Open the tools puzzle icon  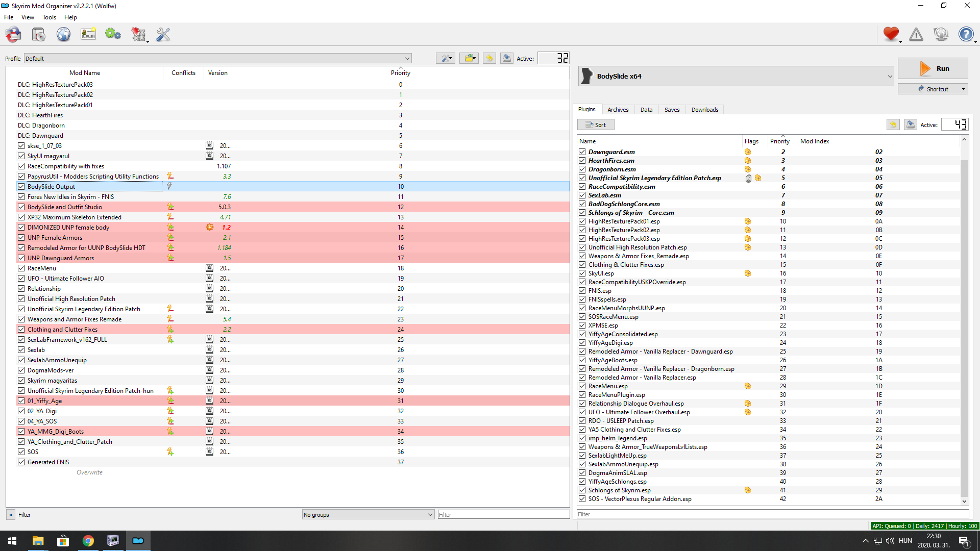coord(138,35)
